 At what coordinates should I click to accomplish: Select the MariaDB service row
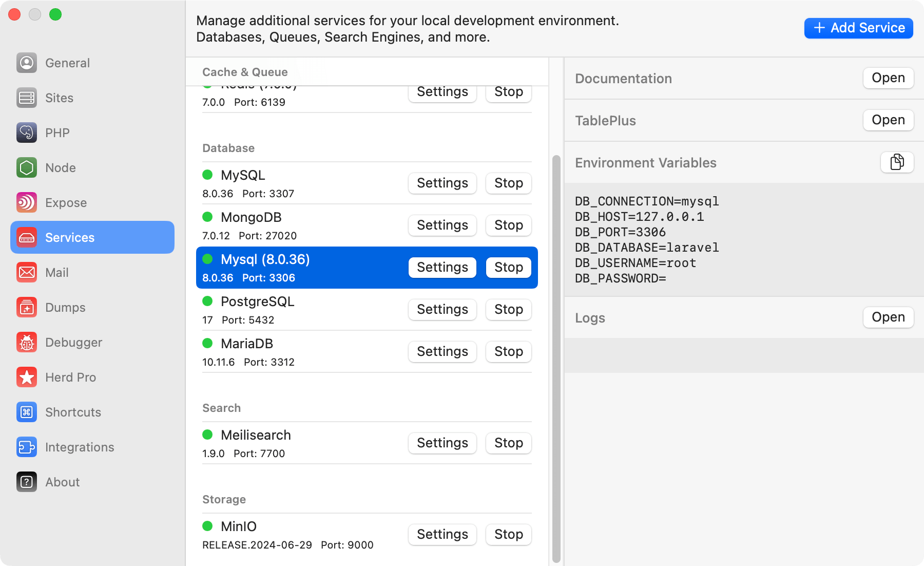[308, 351]
